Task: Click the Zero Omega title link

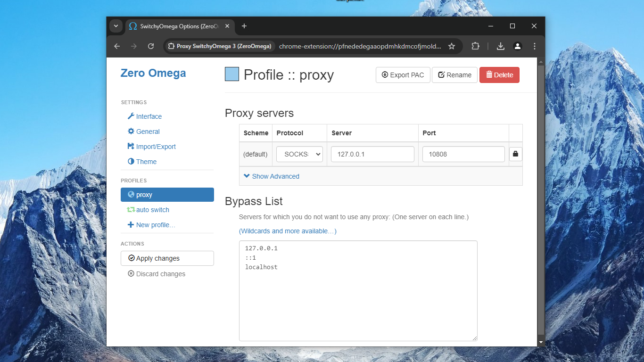Action: (153, 73)
